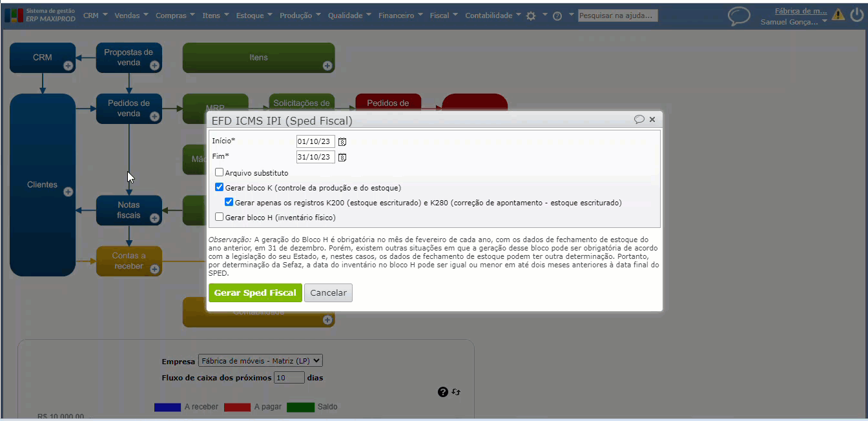
Task: Expand arrow next to help icon
Action: coord(571,14)
